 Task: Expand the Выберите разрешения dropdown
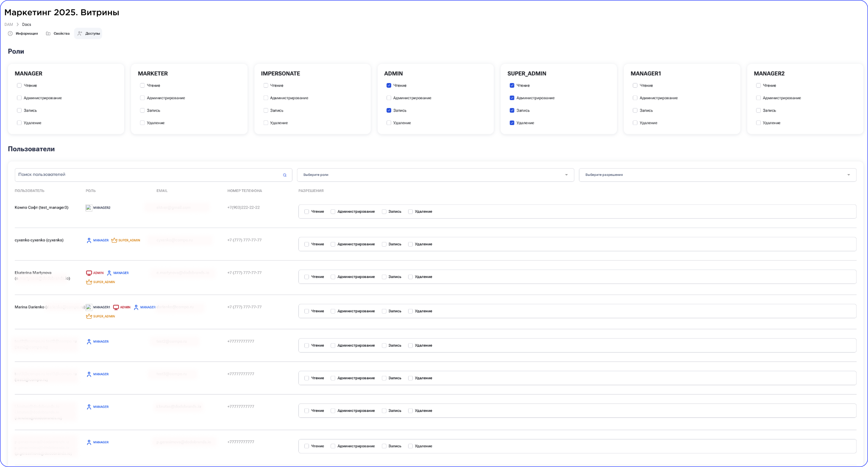[717, 175]
